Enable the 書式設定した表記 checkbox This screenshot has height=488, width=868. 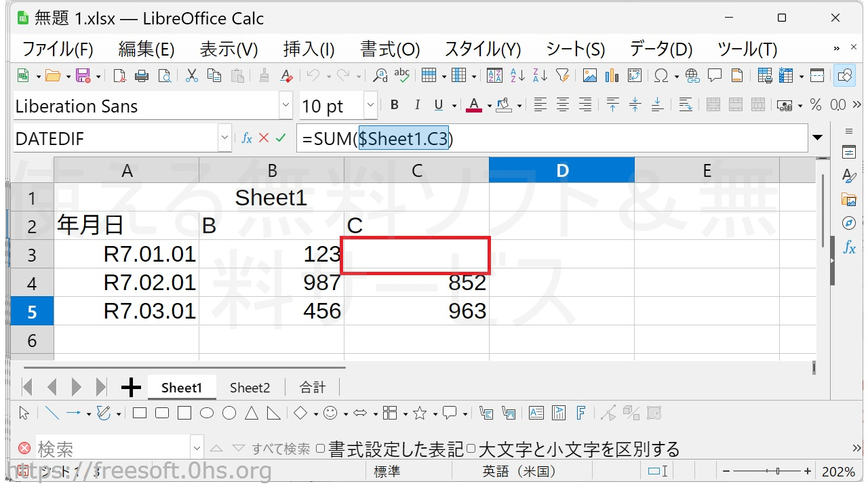pyautogui.click(x=321, y=449)
